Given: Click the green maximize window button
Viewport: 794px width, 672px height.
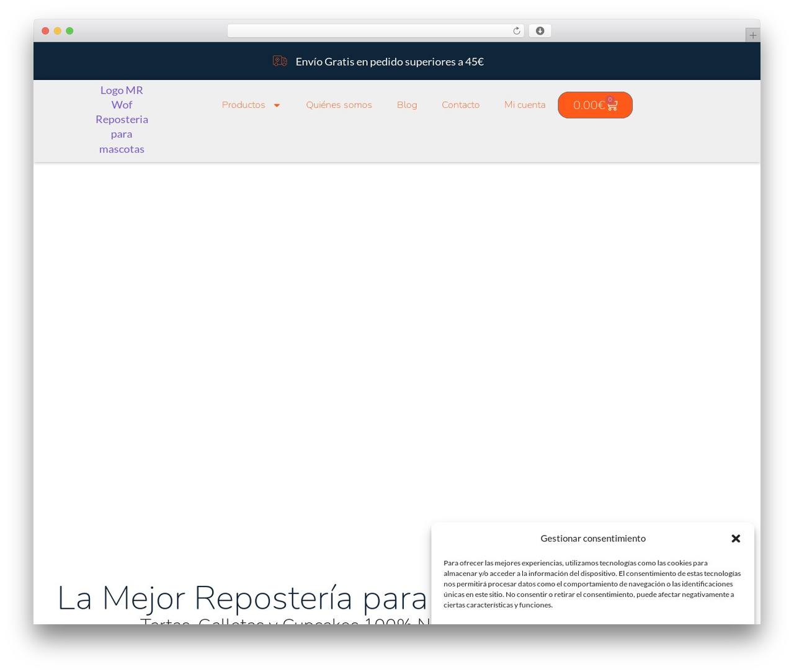Looking at the screenshot, I should tap(69, 31).
